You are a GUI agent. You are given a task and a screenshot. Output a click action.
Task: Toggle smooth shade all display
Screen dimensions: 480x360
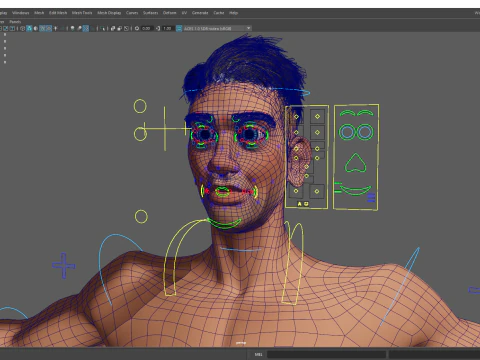29,28
